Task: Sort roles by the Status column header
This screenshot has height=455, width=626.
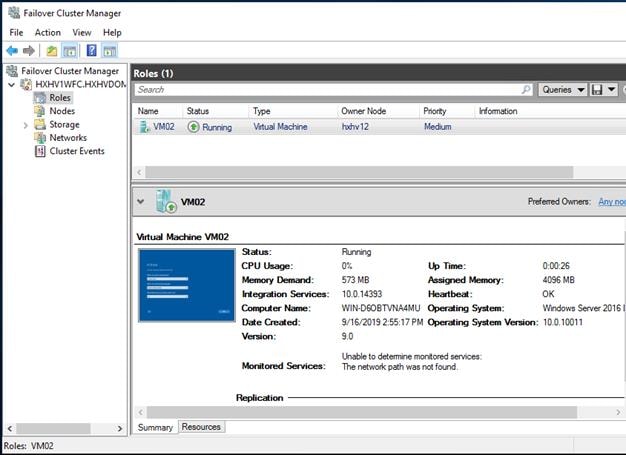Action: tap(198, 111)
